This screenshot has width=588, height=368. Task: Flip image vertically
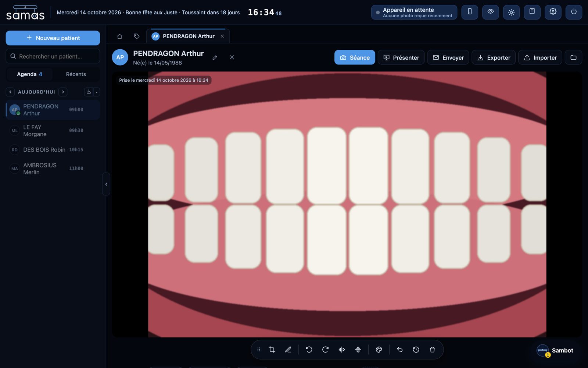tap(358, 350)
